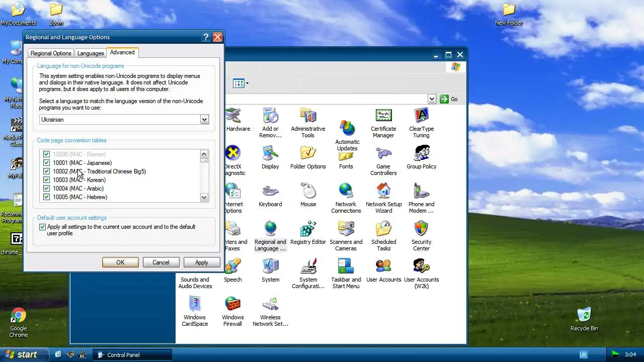
Task: Open Control Panel address bar dropdown
Action: point(432,99)
